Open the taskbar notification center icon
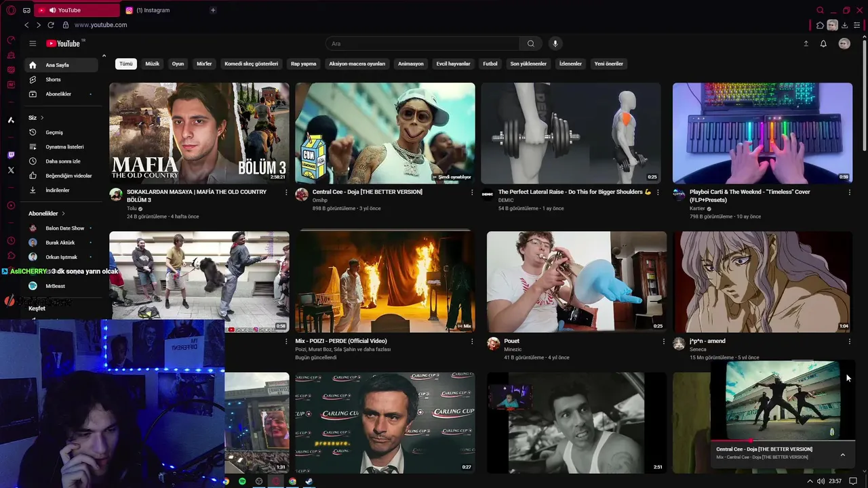This screenshot has width=868, height=488. (x=853, y=481)
